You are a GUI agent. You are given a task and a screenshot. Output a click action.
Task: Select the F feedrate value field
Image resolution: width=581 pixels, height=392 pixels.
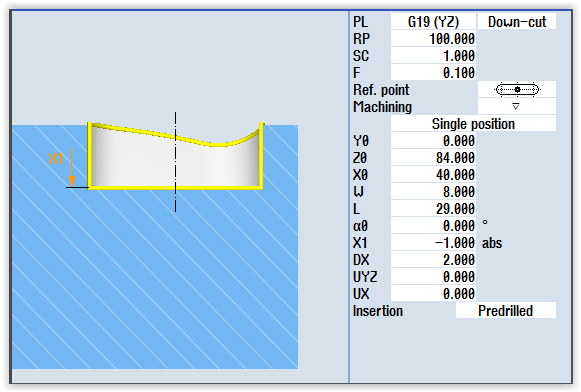pyautogui.click(x=433, y=73)
